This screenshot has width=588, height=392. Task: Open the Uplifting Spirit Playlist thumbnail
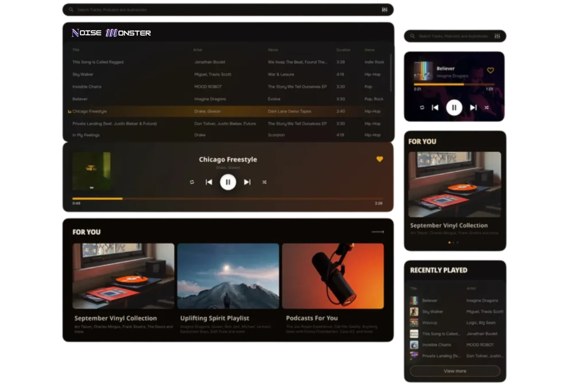pos(228,276)
